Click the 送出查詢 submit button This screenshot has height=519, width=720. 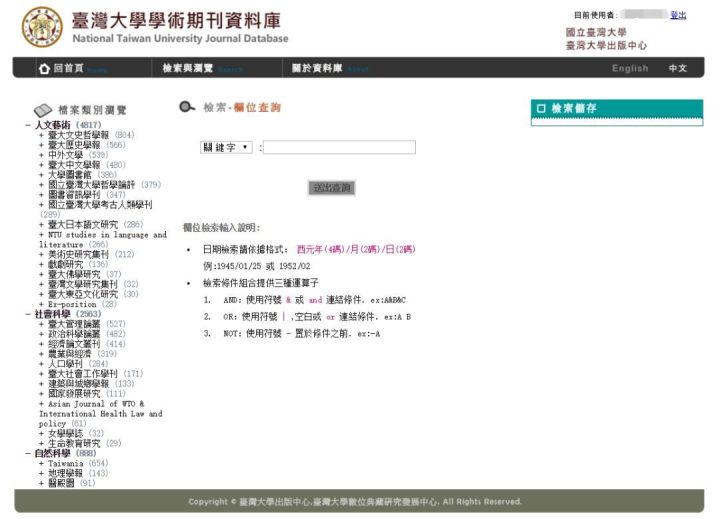(x=332, y=188)
